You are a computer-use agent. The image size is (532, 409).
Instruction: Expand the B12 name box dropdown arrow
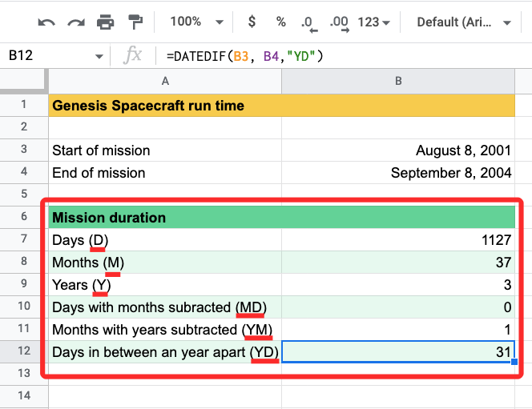tap(99, 56)
